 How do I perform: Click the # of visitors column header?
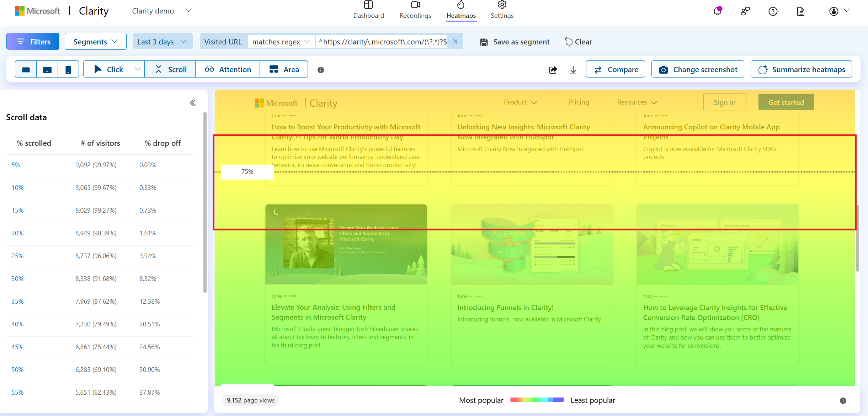pos(100,143)
